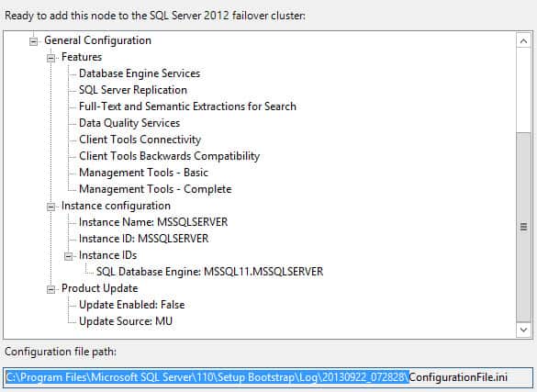The image size is (537, 392).
Task: Click the scrollbar up arrow
Action: pos(523,41)
